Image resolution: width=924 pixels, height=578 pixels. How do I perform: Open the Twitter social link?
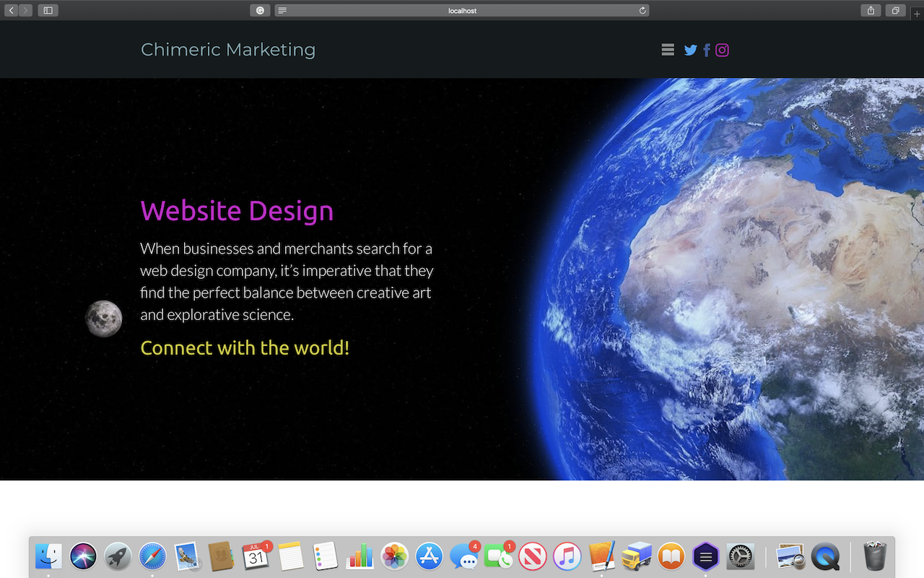[691, 50]
